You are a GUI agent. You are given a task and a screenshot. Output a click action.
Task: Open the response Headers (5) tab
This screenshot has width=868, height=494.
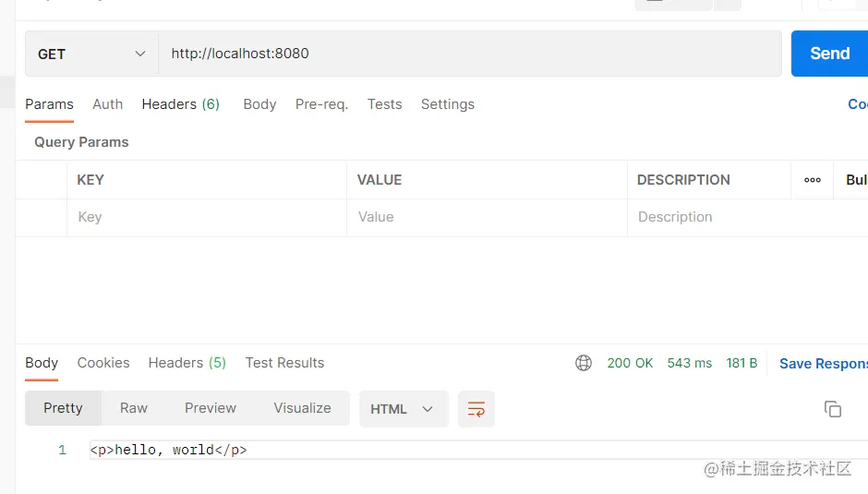tap(187, 363)
